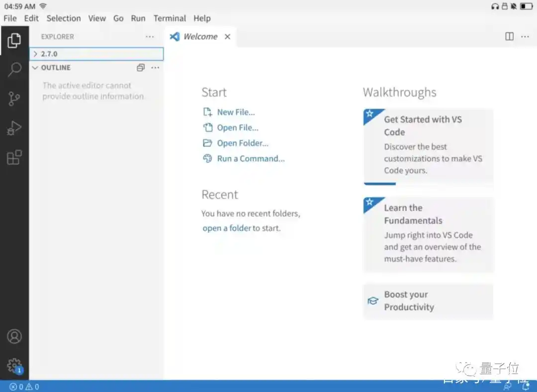Open the Selection menu

point(64,18)
